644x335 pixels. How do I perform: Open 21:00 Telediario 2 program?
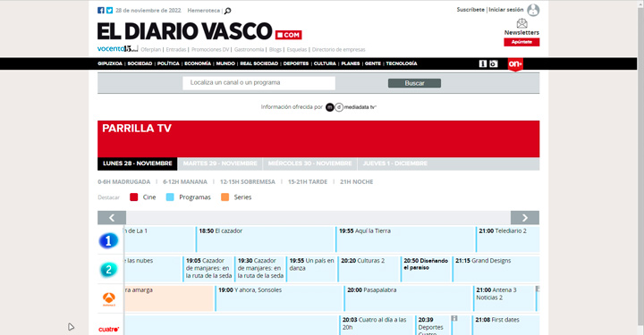point(508,239)
